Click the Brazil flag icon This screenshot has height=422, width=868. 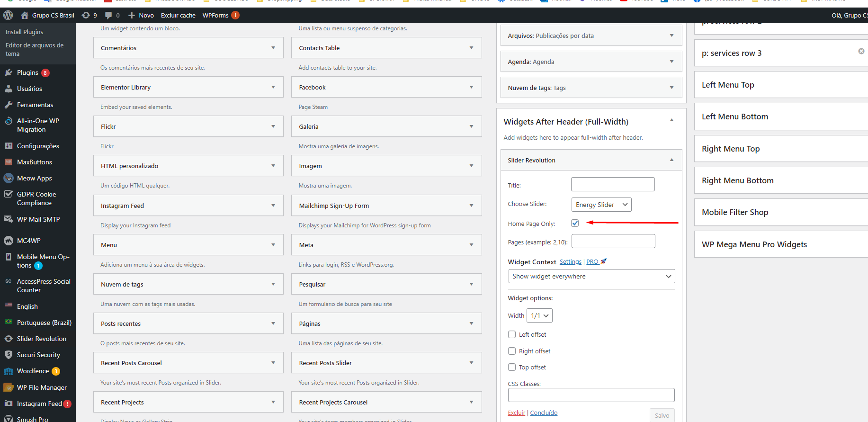click(x=8, y=322)
